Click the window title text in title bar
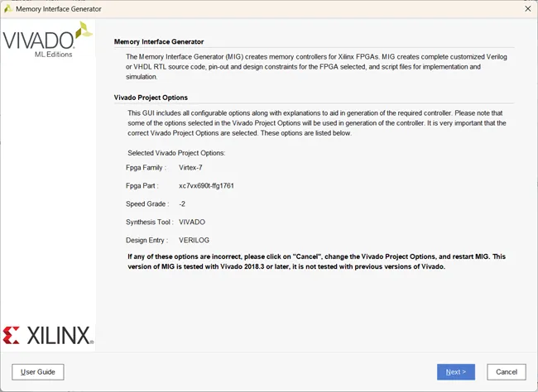Image resolution: width=538 pixels, height=392 pixels. [58, 9]
